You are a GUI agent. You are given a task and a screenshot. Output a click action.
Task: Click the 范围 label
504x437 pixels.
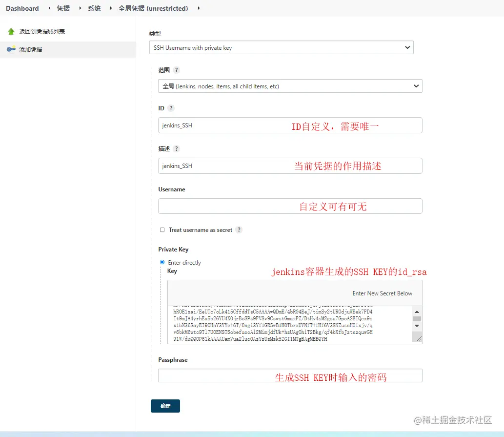point(164,70)
